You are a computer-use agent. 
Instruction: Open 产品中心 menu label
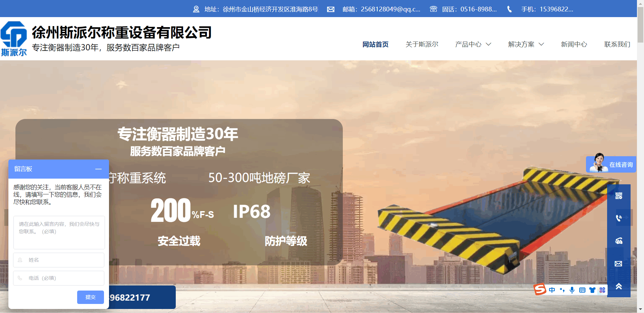tap(468, 44)
